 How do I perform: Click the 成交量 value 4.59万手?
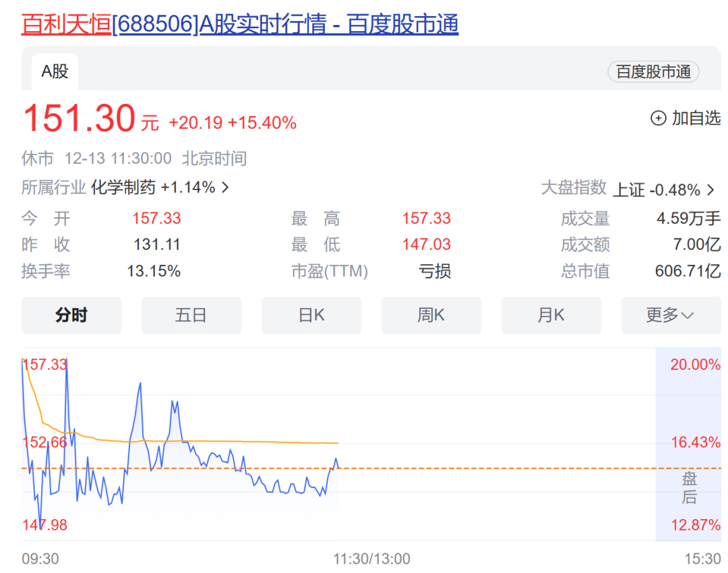[x=688, y=218]
